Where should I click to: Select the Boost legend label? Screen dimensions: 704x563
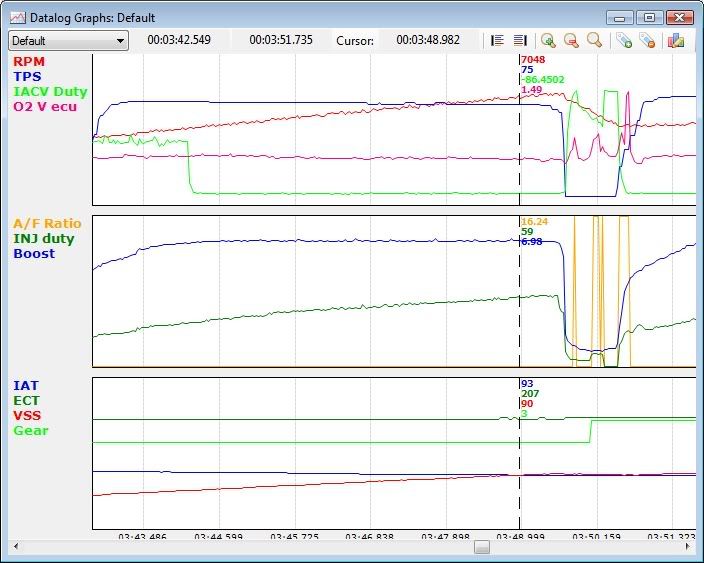[x=34, y=253]
